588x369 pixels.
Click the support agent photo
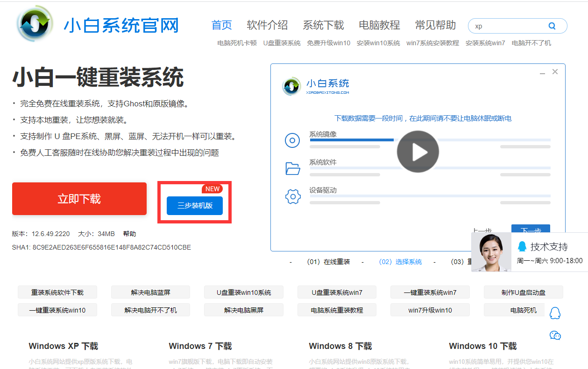coord(491,252)
